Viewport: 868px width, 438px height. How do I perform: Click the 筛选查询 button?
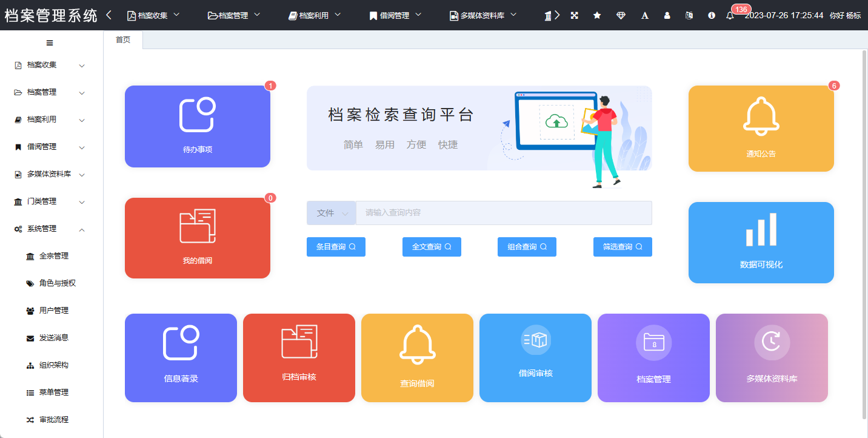click(623, 247)
